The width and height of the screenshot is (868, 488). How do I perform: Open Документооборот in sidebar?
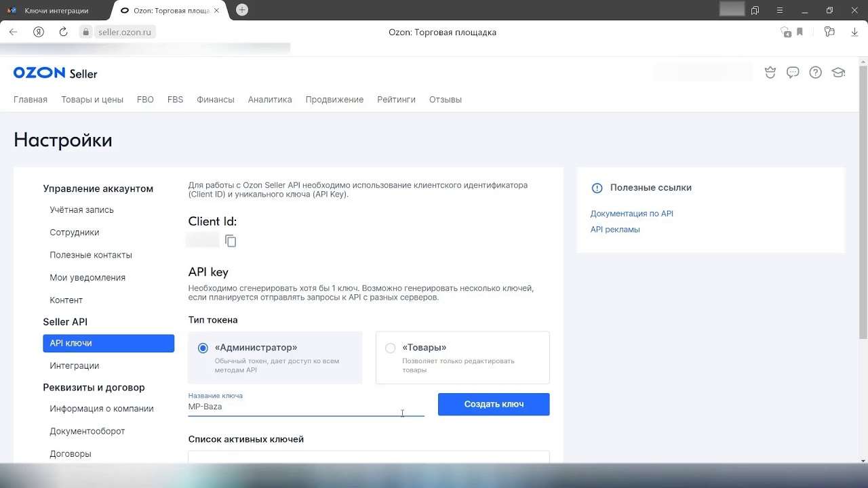(89, 431)
